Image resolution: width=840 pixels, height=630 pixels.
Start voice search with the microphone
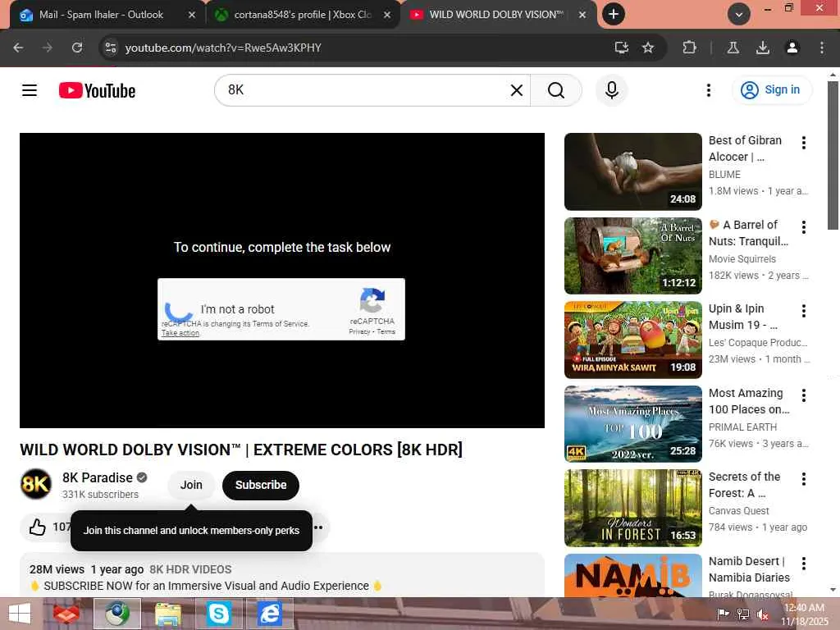click(612, 90)
